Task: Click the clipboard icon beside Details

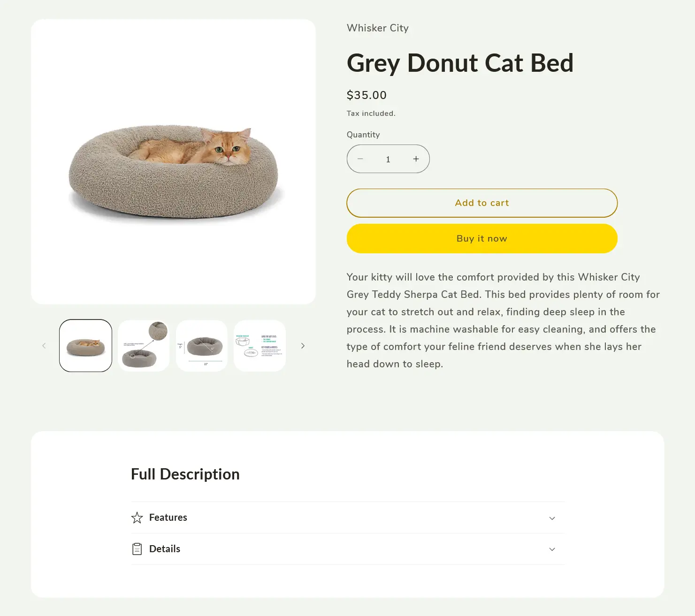Action: [x=137, y=549]
